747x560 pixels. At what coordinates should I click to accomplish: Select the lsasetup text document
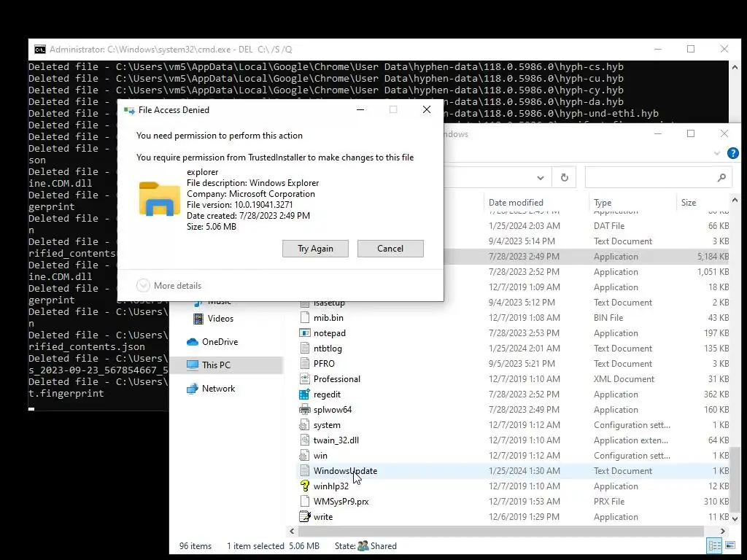329,303
